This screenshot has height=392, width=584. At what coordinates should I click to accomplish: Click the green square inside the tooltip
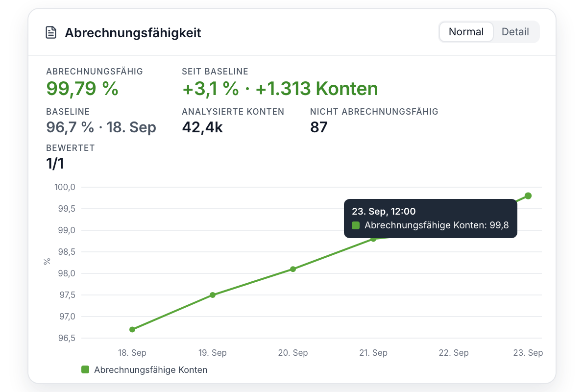pyautogui.click(x=356, y=225)
